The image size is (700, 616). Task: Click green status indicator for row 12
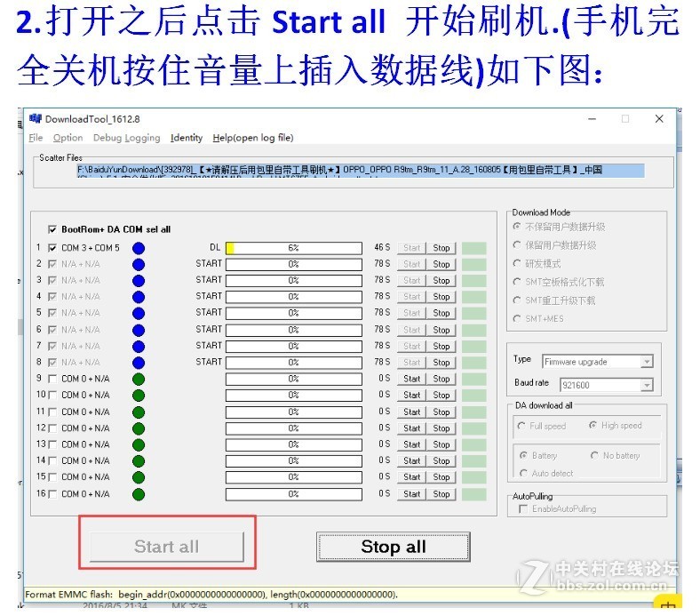(x=139, y=428)
